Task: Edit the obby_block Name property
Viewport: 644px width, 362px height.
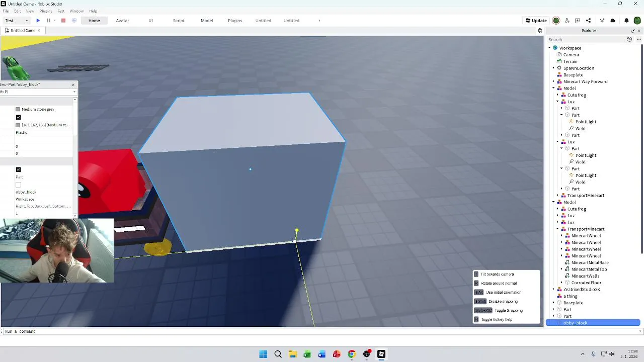Action: (43, 192)
